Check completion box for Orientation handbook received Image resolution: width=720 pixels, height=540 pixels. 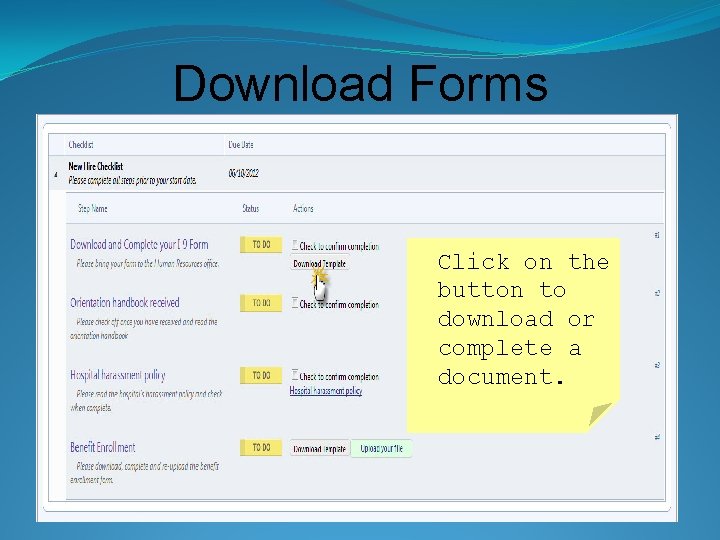295,303
